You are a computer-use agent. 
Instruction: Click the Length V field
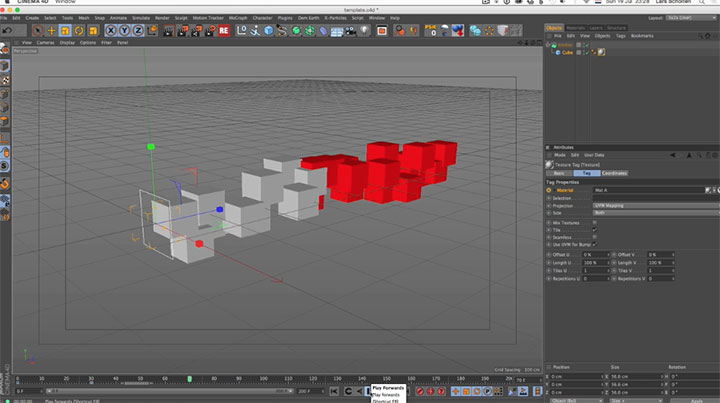(x=659, y=263)
